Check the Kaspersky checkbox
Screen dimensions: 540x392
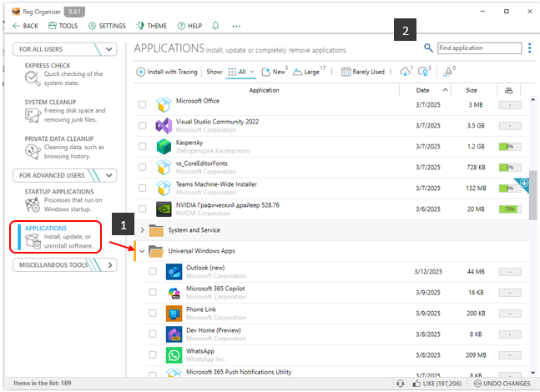point(142,146)
